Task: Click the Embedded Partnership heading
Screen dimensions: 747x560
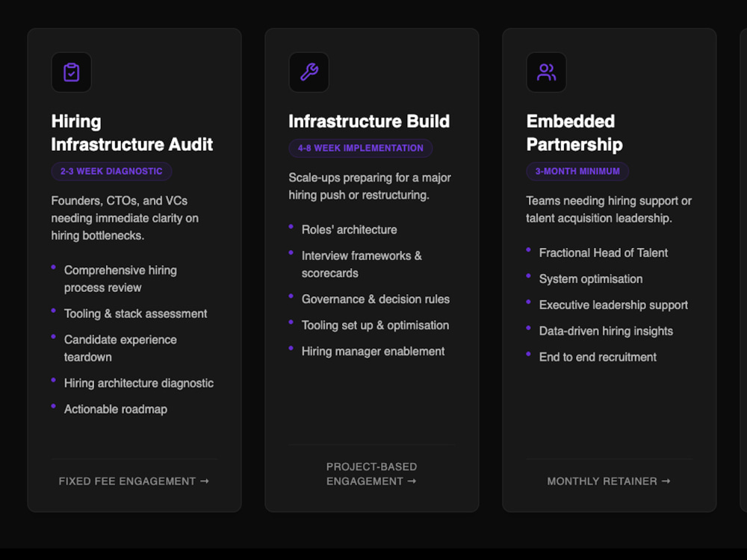Action: [574, 133]
